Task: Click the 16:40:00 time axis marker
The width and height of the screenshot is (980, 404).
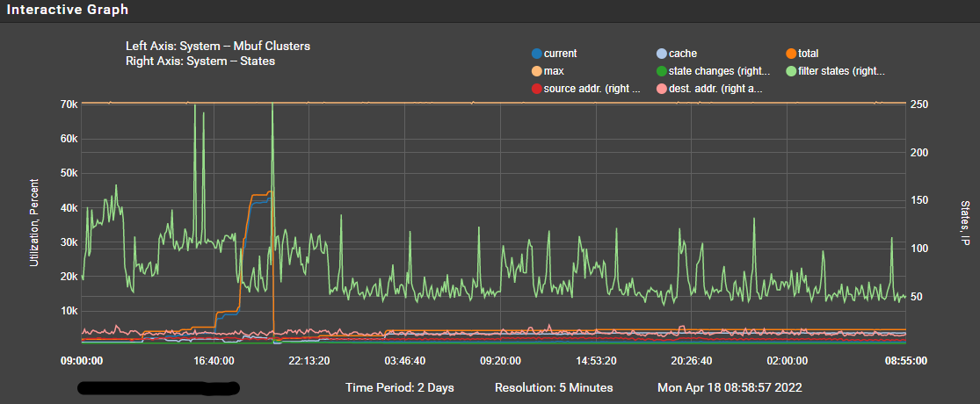Action: point(214,360)
